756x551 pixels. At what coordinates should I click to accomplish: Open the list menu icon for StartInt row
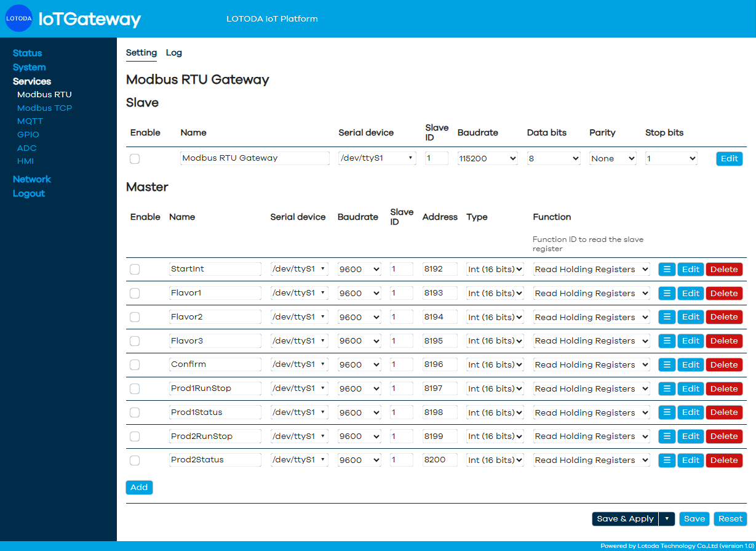(667, 269)
